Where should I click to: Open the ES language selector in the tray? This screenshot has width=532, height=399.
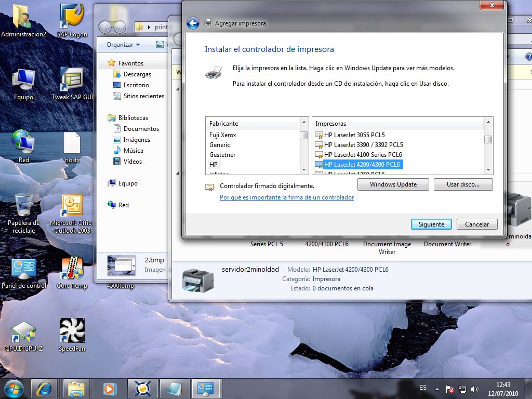tap(422, 388)
